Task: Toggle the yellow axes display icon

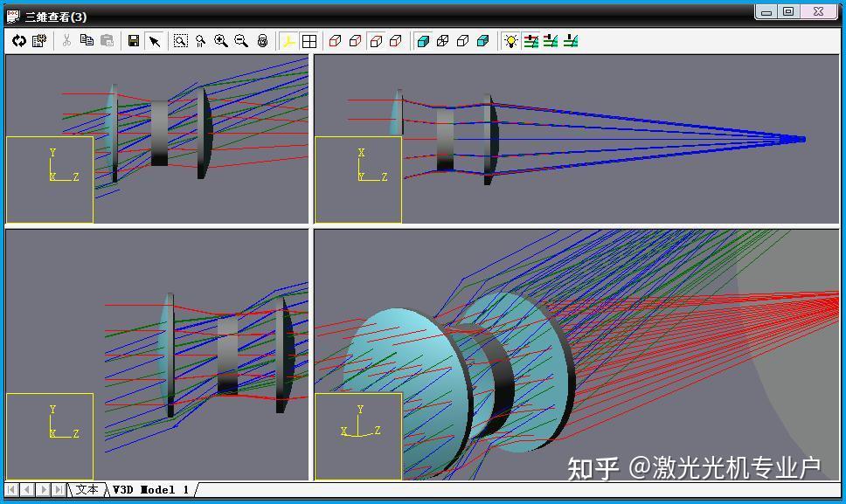Action: [288, 40]
